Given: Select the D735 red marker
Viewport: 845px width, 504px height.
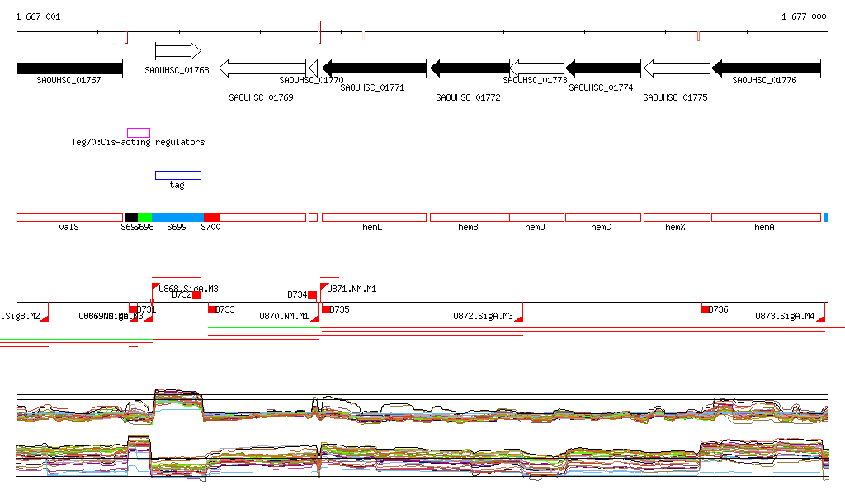Looking at the screenshot, I should tap(326, 309).
